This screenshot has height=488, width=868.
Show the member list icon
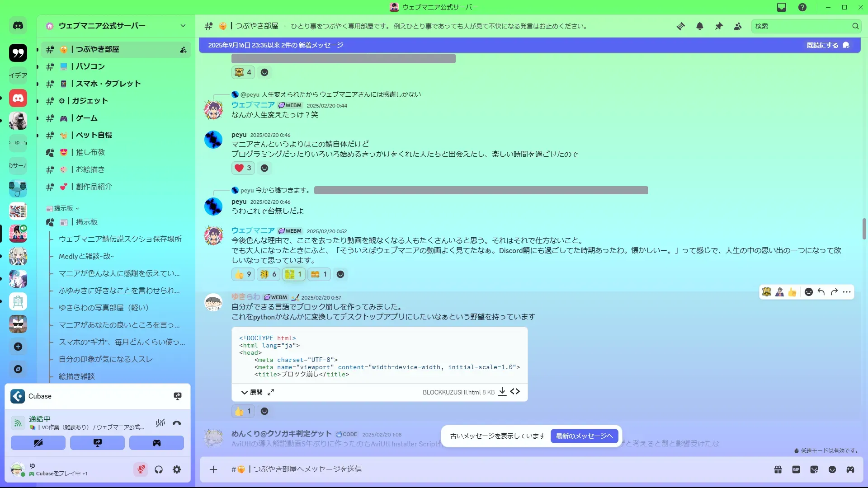pyautogui.click(x=738, y=26)
